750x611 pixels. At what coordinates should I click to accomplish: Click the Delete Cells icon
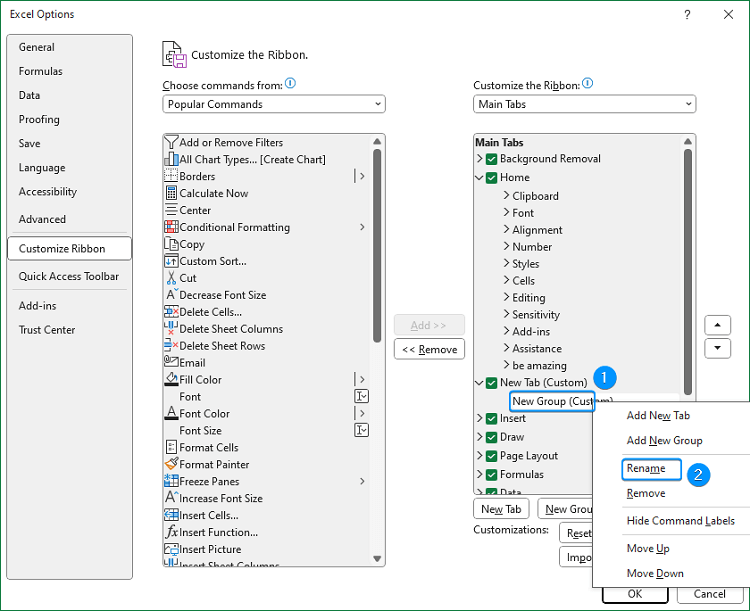(x=171, y=311)
